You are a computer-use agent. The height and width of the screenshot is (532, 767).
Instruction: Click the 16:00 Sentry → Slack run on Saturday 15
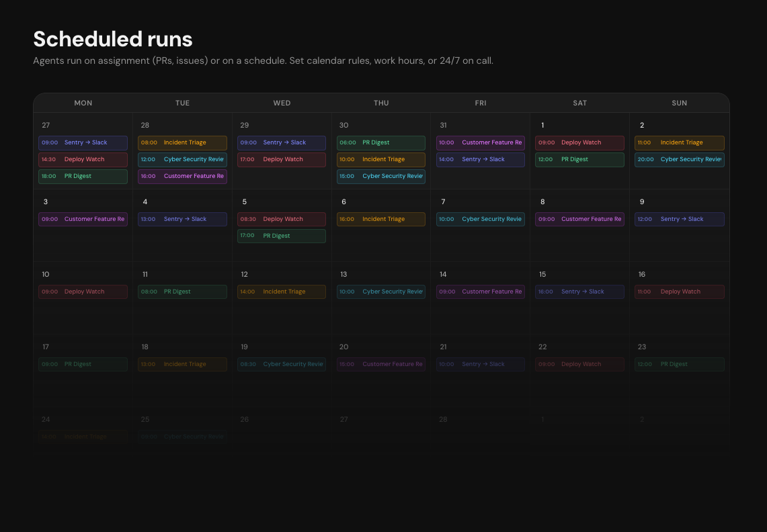(579, 292)
